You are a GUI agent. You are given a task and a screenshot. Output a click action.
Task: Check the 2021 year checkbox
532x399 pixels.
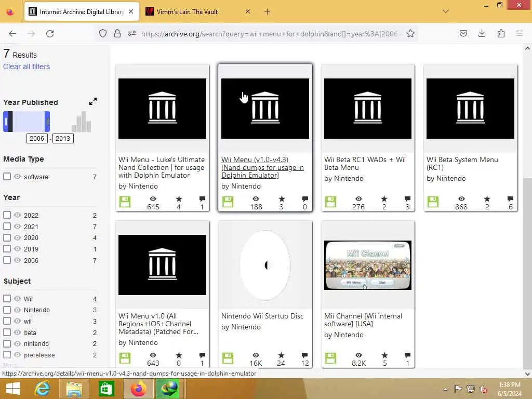[x=7, y=226]
